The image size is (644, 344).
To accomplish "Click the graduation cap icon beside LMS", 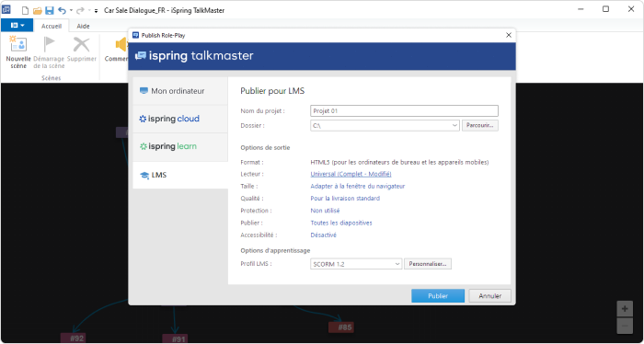I will [144, 176].
